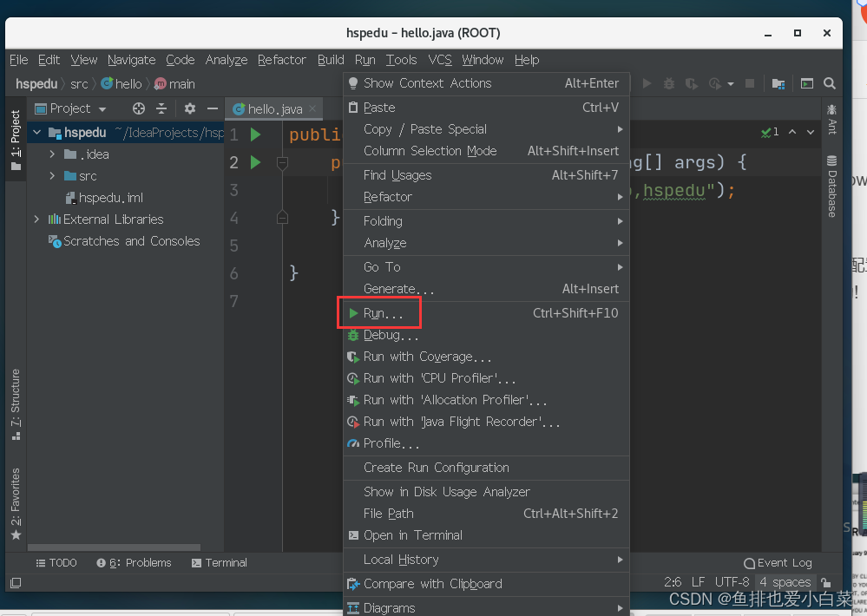Expand the src folder
This screenshot has width=867, height=616.
(52, 176)
